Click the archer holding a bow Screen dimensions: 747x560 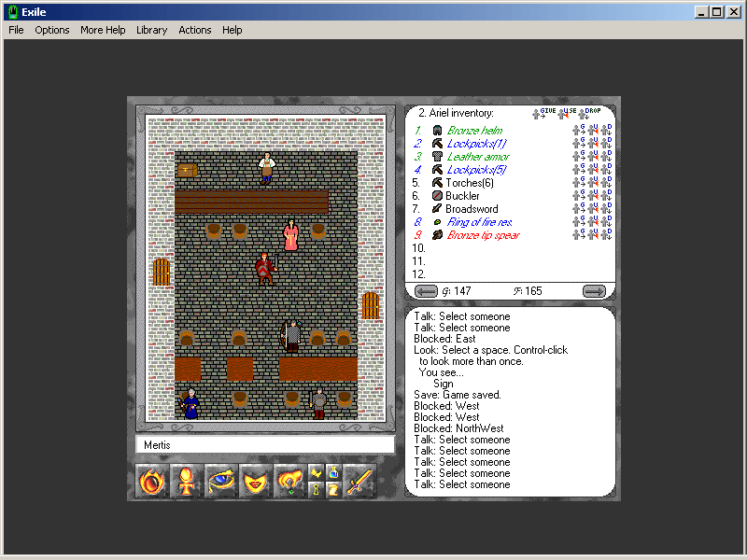click(x=291, y=336)
